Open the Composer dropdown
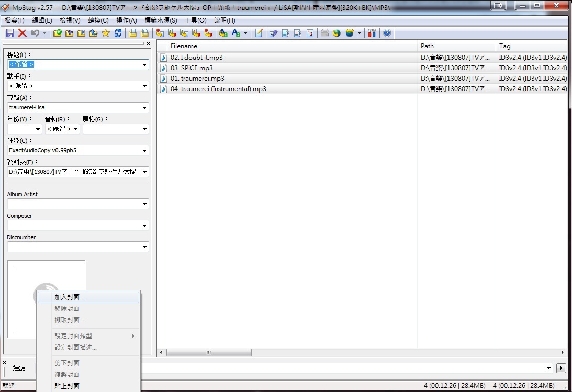Image resolution: width=572 pixels, height=392 pixels. point(145,226)
